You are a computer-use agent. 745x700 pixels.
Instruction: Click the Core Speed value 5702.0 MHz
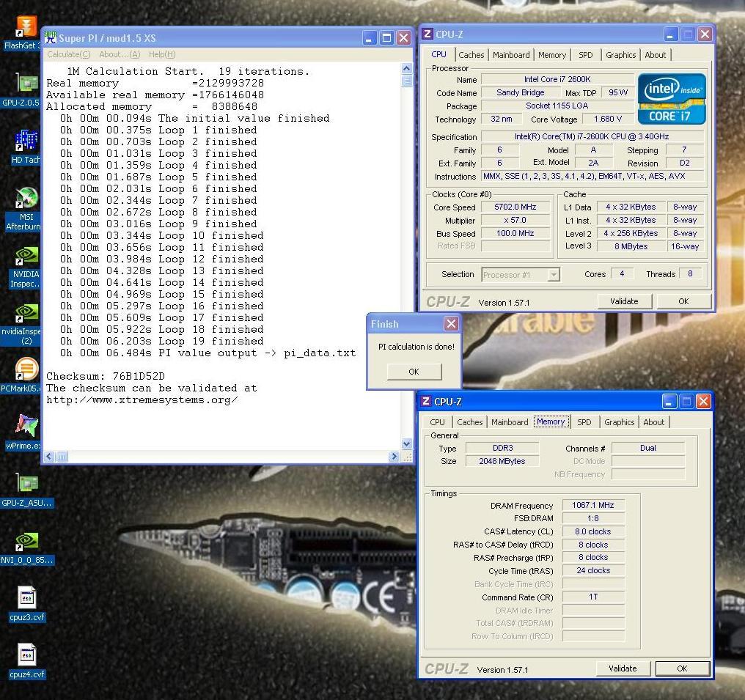point(515,207)
